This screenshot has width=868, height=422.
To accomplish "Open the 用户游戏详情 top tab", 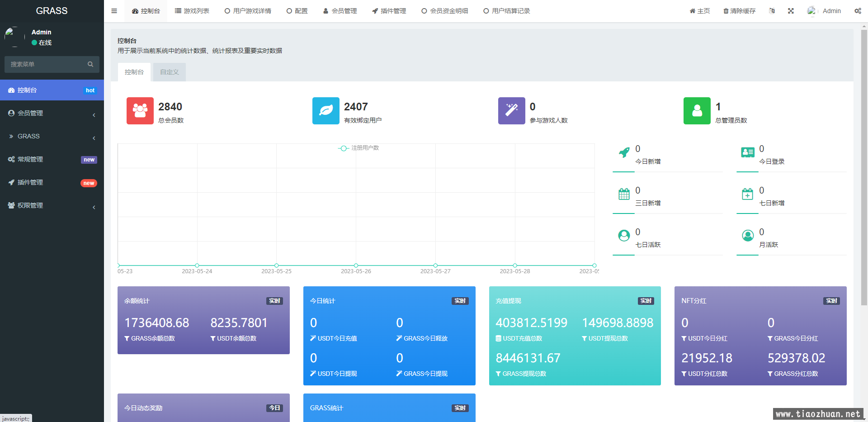I will click(x=248, y=11).
